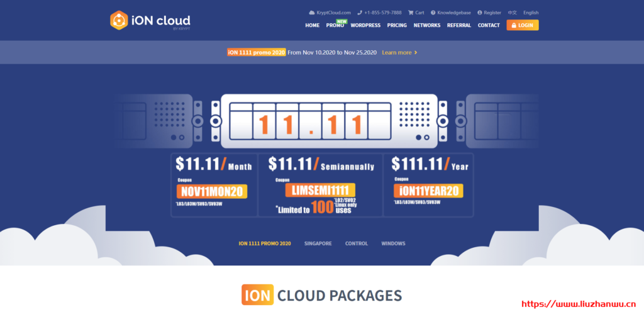The width and height of the screenshot is (644, 317).
Task: Open the WordPress menu item
Action: (x=365, y=26)
